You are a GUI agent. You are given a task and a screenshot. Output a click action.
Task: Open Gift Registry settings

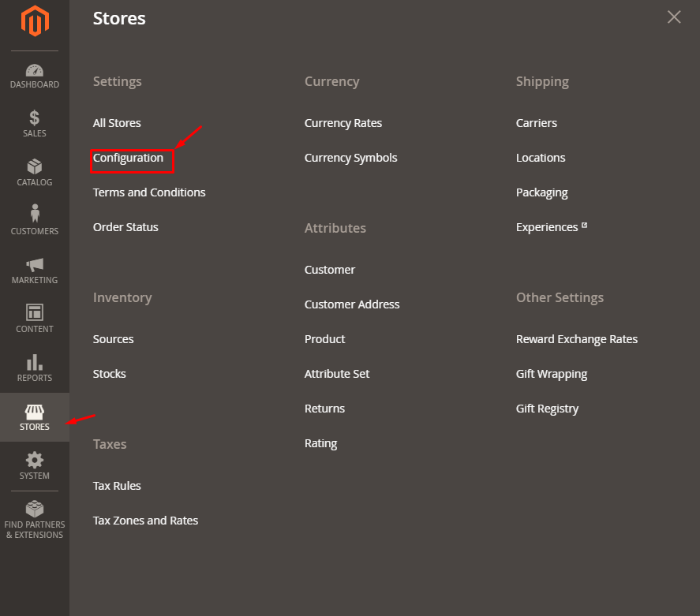(x=548, y=409)
